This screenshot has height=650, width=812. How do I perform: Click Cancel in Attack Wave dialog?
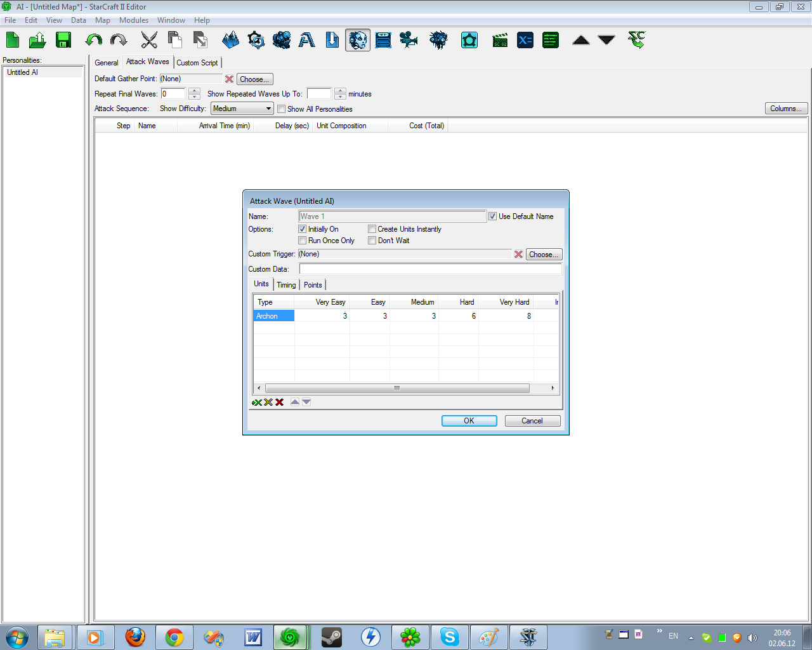(532, 421)
